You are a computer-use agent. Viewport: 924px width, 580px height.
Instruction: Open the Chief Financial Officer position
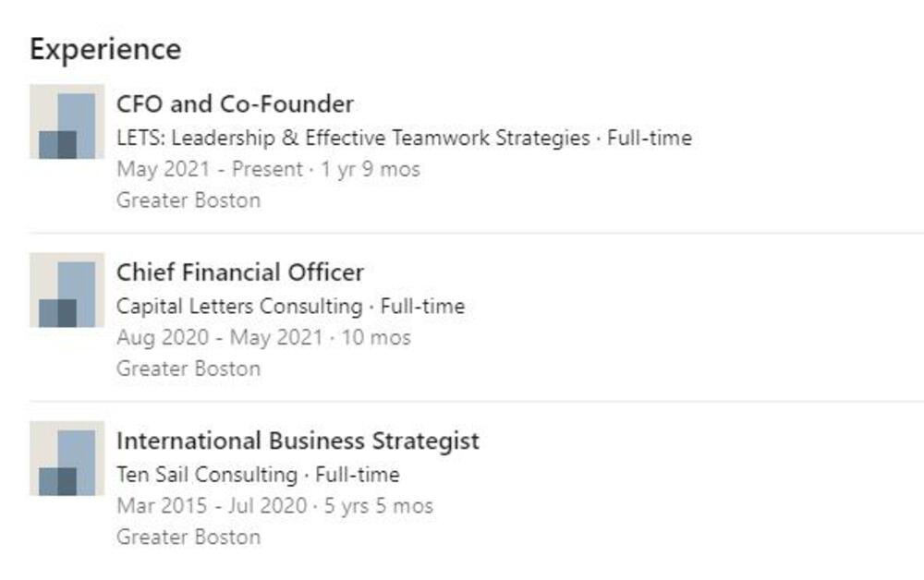[x=239, y=272]
